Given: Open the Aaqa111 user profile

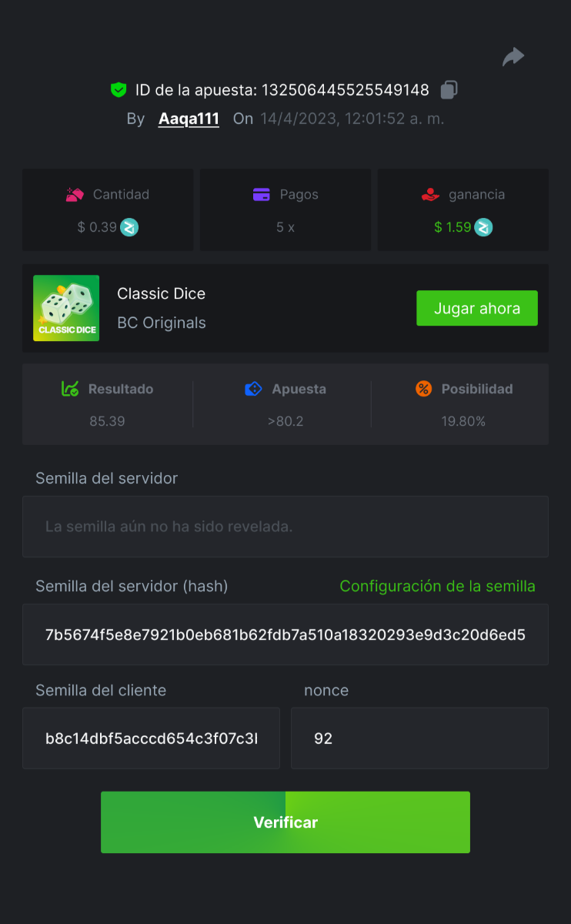Looking at the screenshot, I should (x=189, y=119).
